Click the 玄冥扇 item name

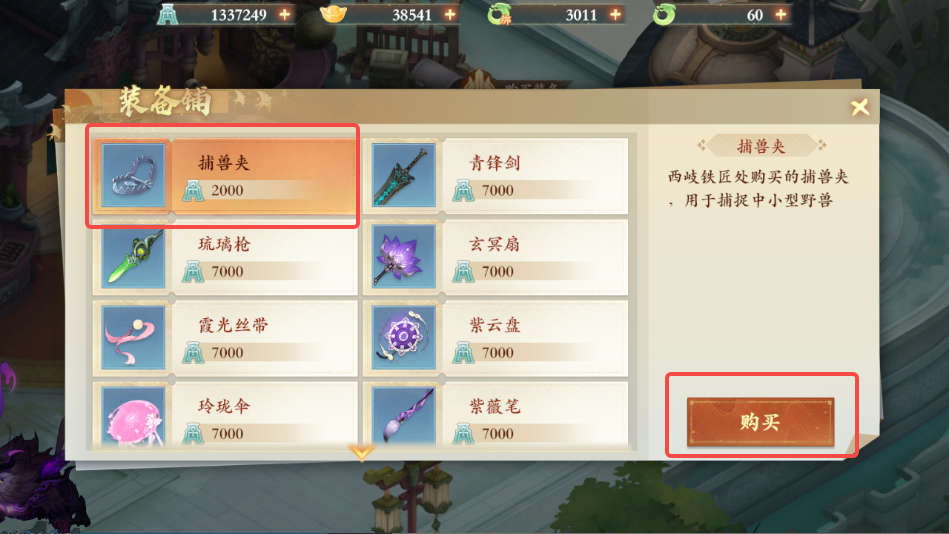click(494, 244)
